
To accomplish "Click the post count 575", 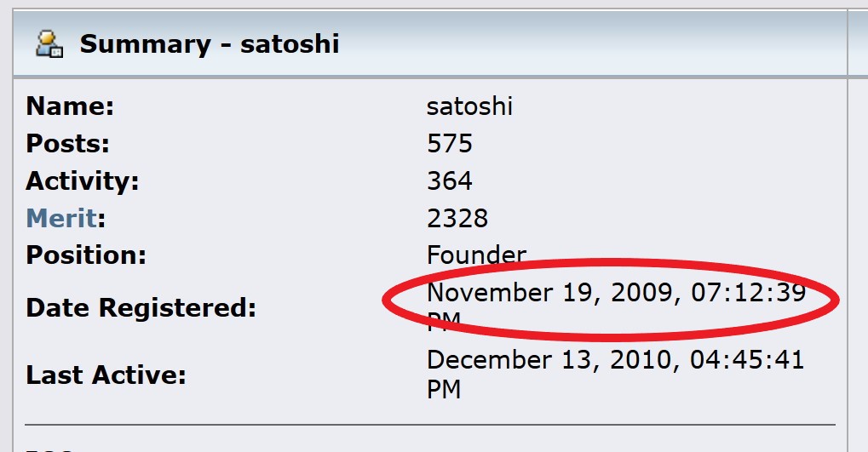I will click(x=450, y=144).
